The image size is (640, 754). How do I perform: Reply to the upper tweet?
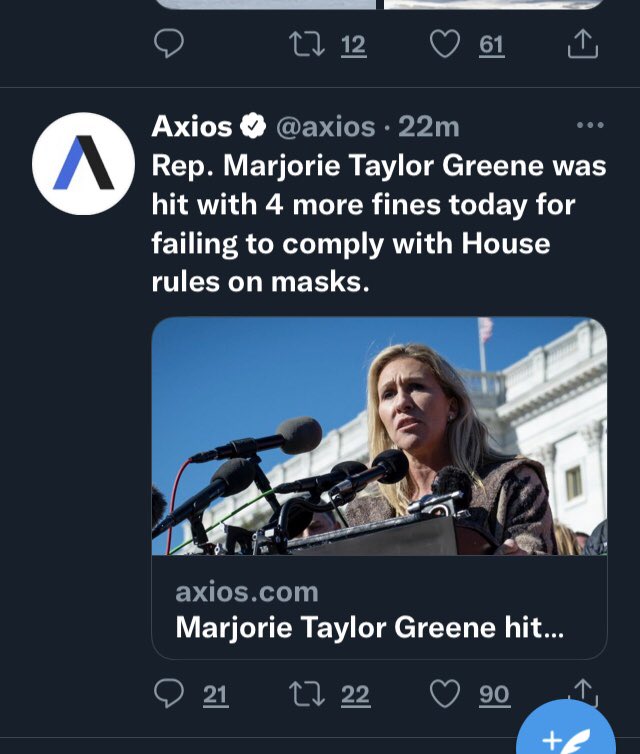coord(169,44)
